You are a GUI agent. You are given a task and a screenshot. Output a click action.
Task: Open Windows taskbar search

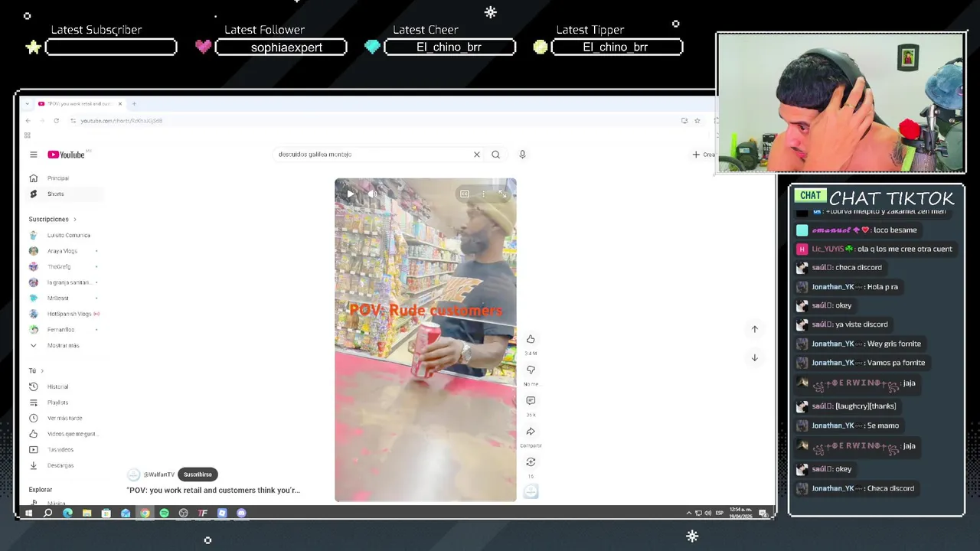tap(47, 514)
